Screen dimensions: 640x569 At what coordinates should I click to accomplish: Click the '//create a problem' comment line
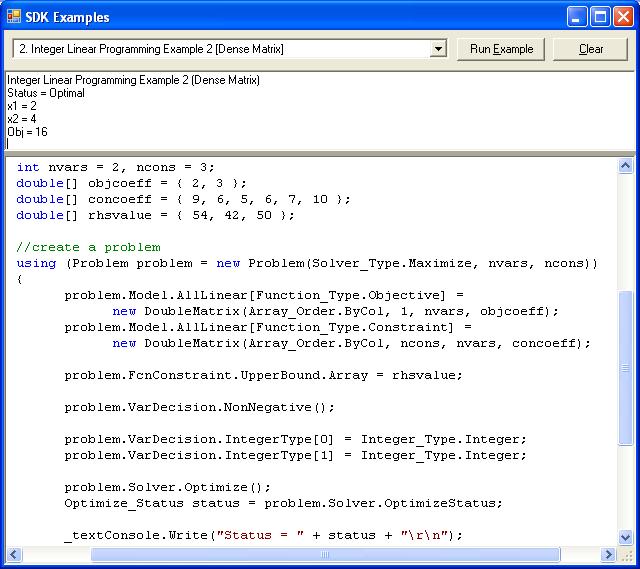pyautogui.click(x=88, y=247)
